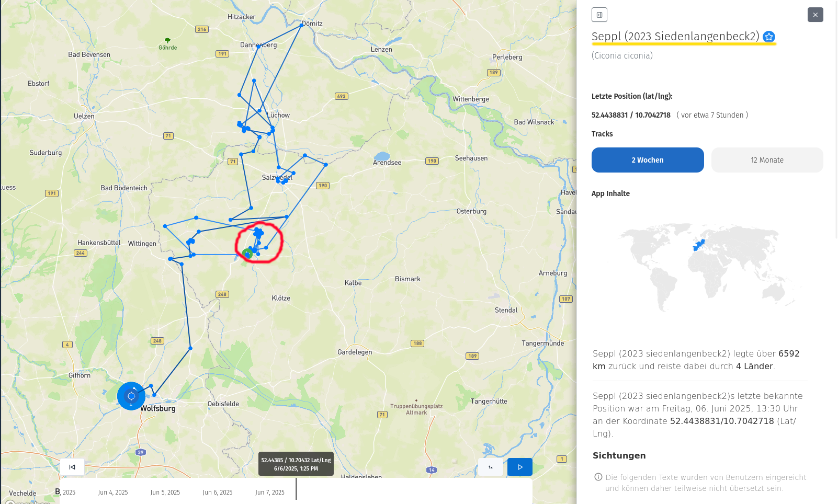Click the Salzwedel town label on map
Screen dimensions: 838x504
(x=277, y=177)
